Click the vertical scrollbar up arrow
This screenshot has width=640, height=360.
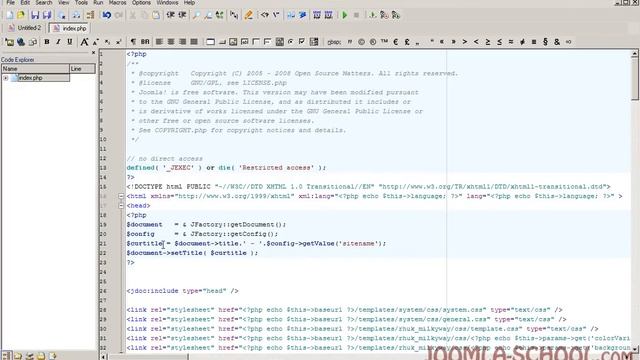[x=635, y=53]
